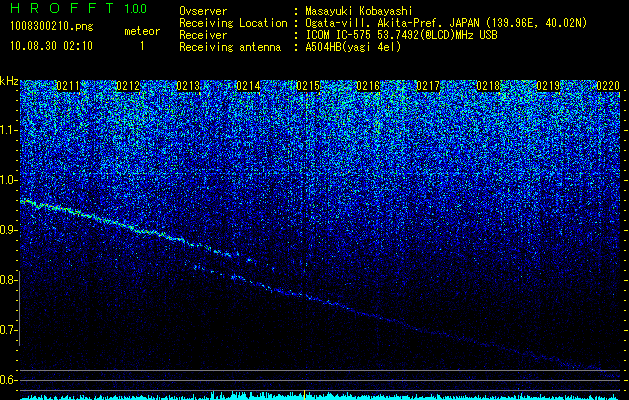Click the HROFFT title text
The width and height of the screenshot is (629, 400).
click(x=63, y=8)
